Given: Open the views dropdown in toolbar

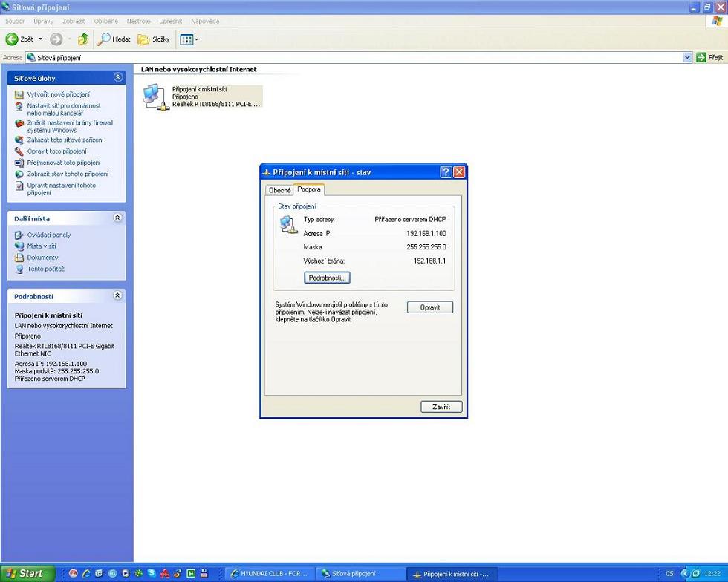Looking at the screenshot, I should point(189,39).
